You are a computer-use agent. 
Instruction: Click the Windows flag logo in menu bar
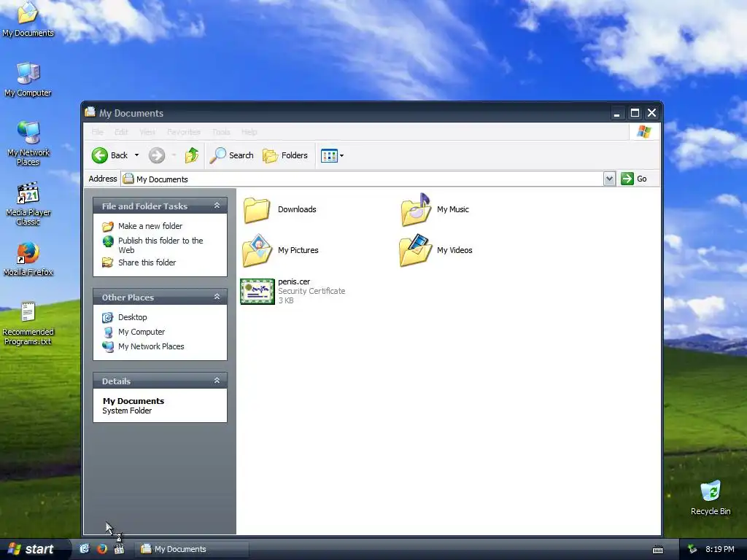pyautogui.click(x=644, y=131)
